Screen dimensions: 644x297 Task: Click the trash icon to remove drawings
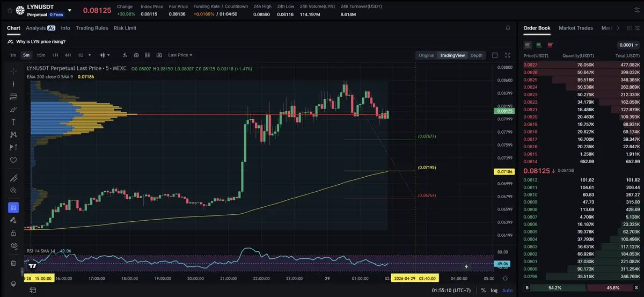[13, 263]
